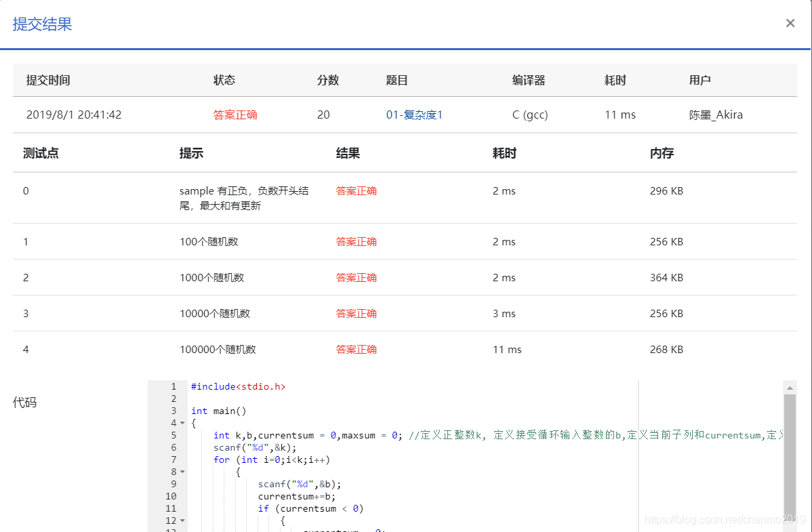The width and height of the screenshot is (812, 532).
Task: Select the 内存 column header
Action: point(662,153)
